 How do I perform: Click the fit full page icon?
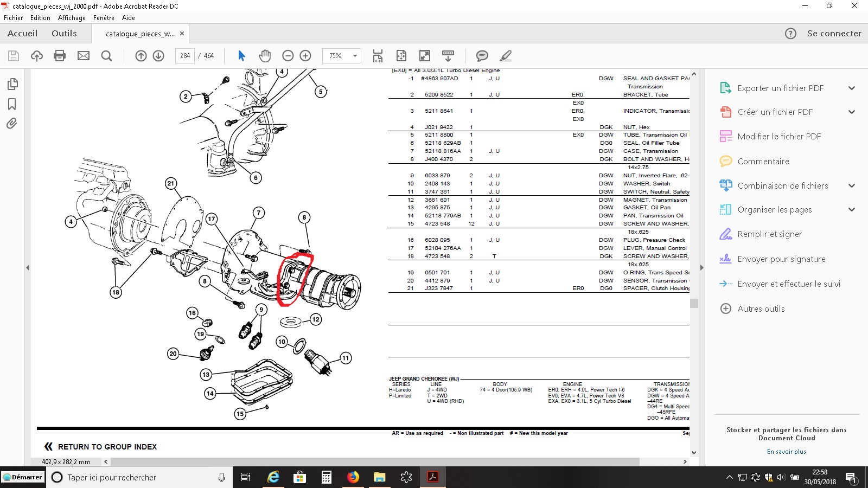point(401,55)
